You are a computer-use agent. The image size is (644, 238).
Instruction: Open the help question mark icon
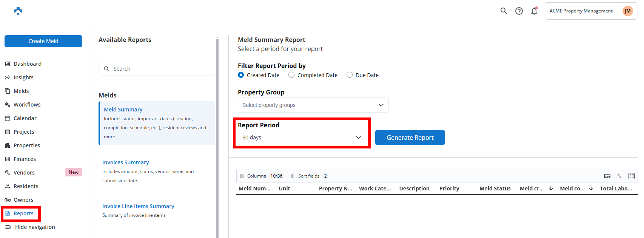pyautogui.click(x=519, y=11)
